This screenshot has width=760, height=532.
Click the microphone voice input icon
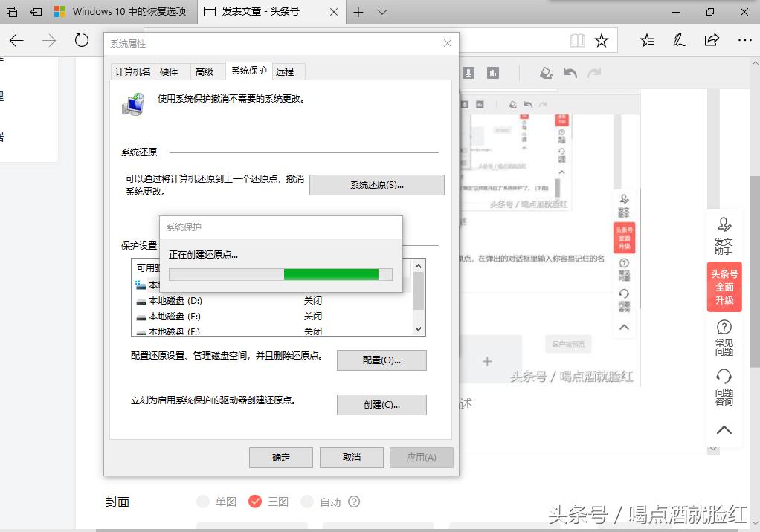[x=469, y=72]
